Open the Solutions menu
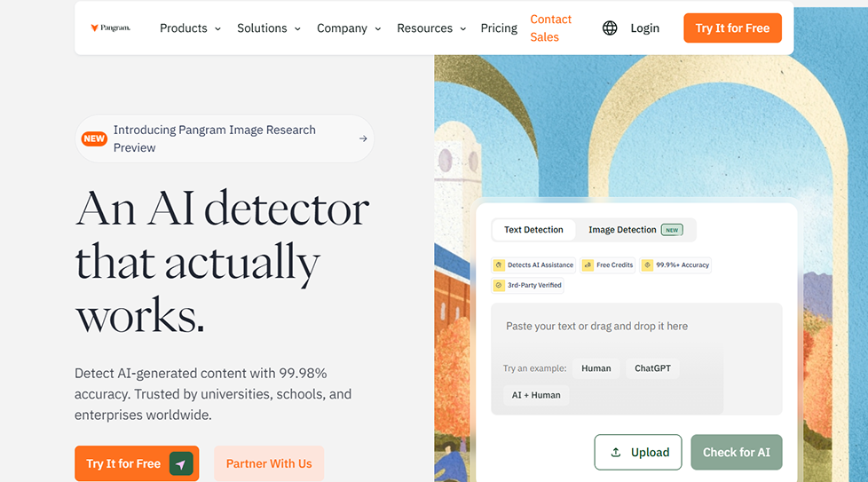The width and height of the screenshot is (868, 482). 269,28
